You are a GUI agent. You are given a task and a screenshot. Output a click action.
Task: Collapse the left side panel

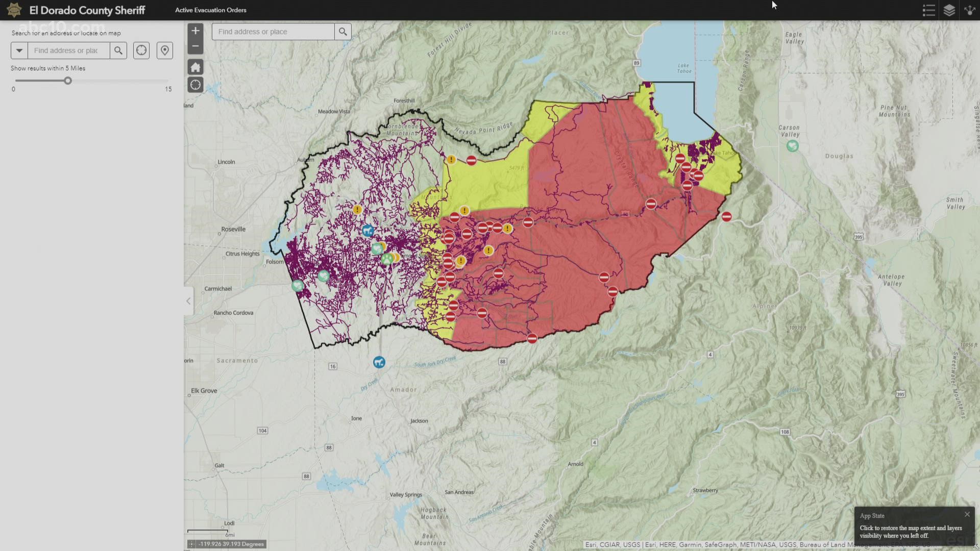tap(188, 301)
